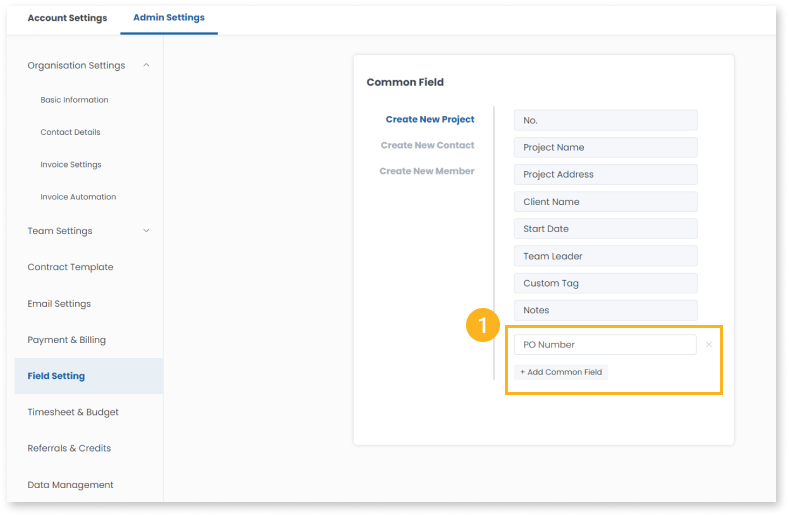
Task: Switch to Account Settings tab
Action: (67, 18)
